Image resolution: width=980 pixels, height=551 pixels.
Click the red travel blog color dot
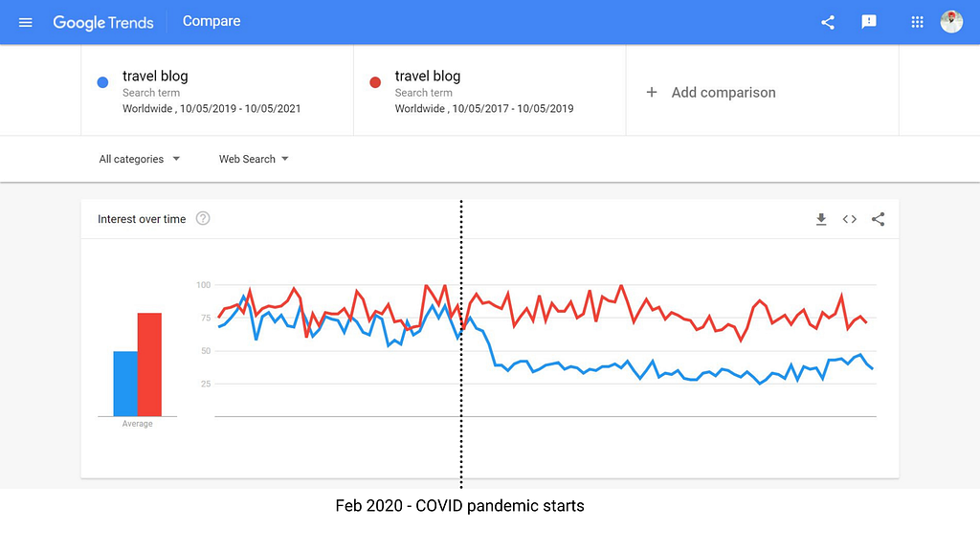coord(375,83)
